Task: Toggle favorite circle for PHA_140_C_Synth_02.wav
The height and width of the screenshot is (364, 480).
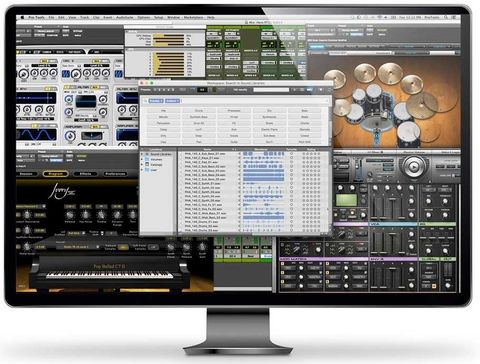Action: (292, 188)
